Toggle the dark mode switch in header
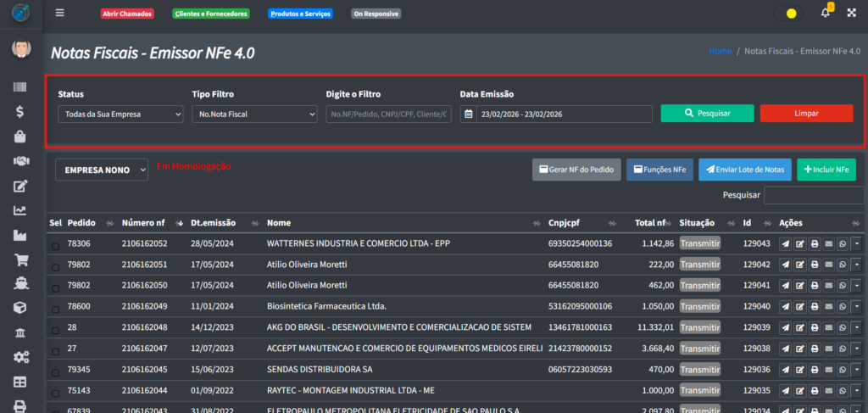 787,14
